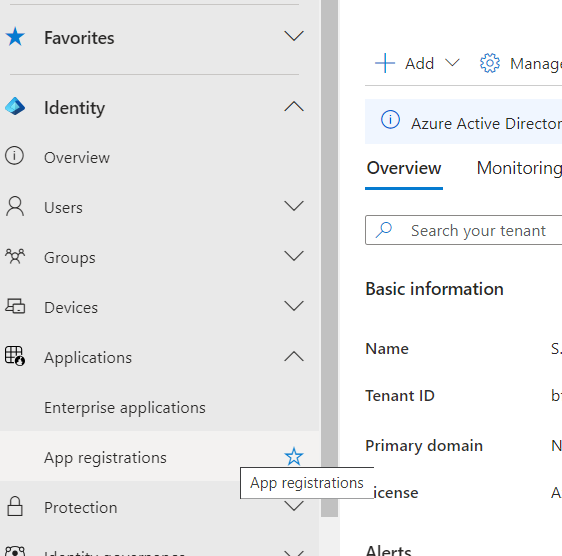Open the Protection menu label

pyautogui.click(x=80, y=508)
